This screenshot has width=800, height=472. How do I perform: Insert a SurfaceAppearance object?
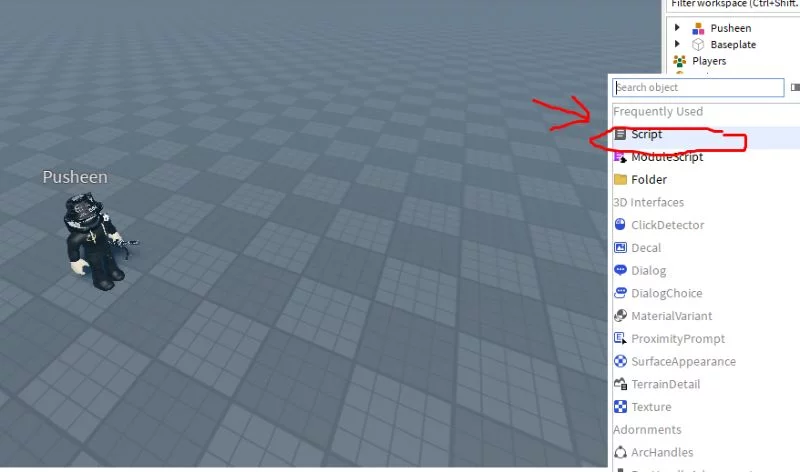point(683,362)
